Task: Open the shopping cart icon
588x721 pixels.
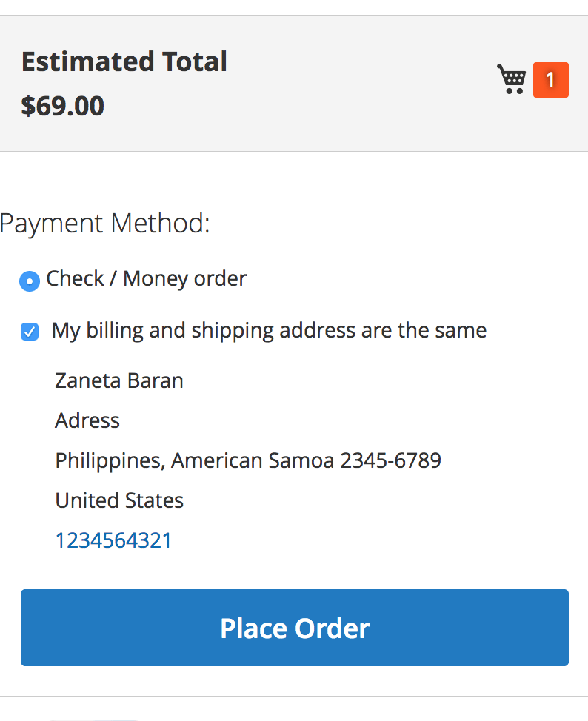Action: [511, 79]
